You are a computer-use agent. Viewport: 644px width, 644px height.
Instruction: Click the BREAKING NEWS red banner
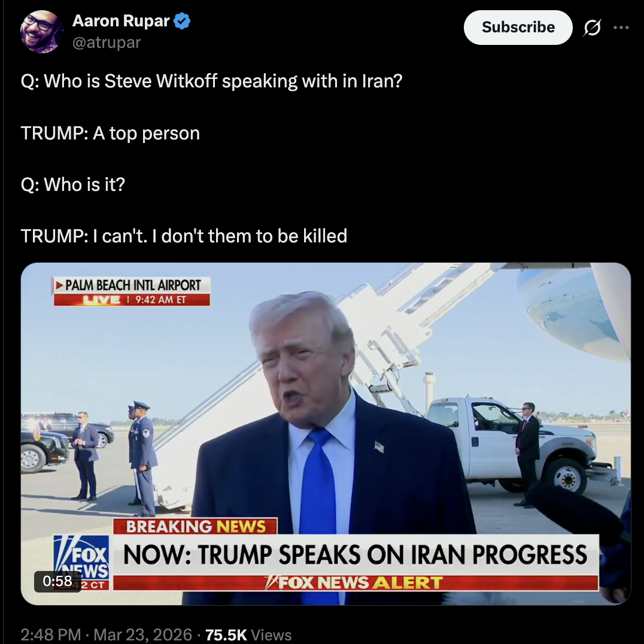pyautogui.click(x=196, y=526)
